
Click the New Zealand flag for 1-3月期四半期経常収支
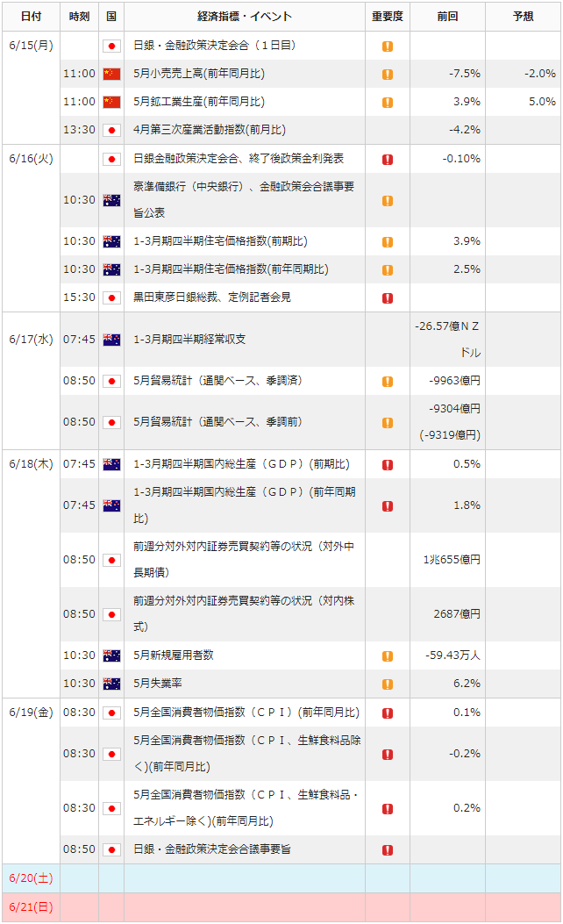(x=111, y=340)
